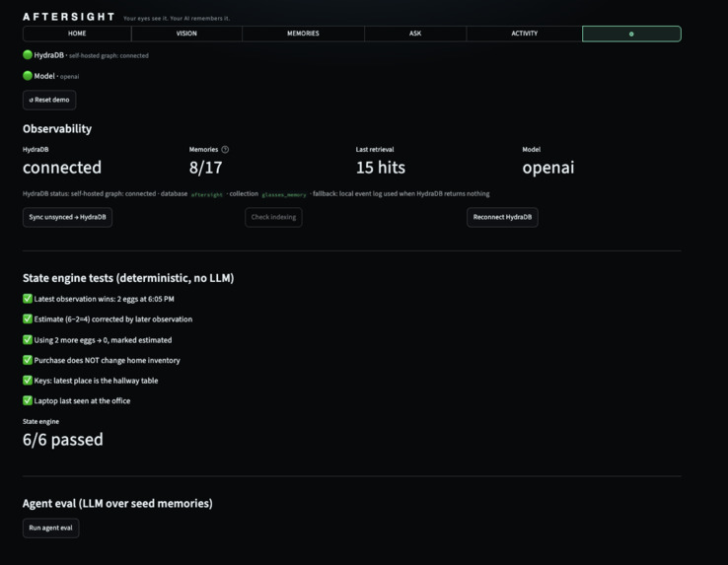
Task: Click the '15 hits' last retrieval value
Action: click(380, 168)
